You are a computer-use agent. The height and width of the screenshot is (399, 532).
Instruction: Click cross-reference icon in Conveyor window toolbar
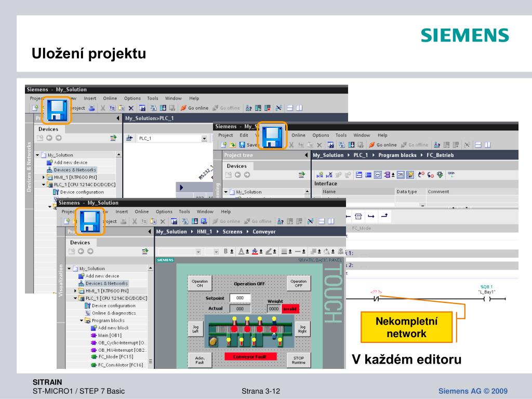tap(311, 221)
